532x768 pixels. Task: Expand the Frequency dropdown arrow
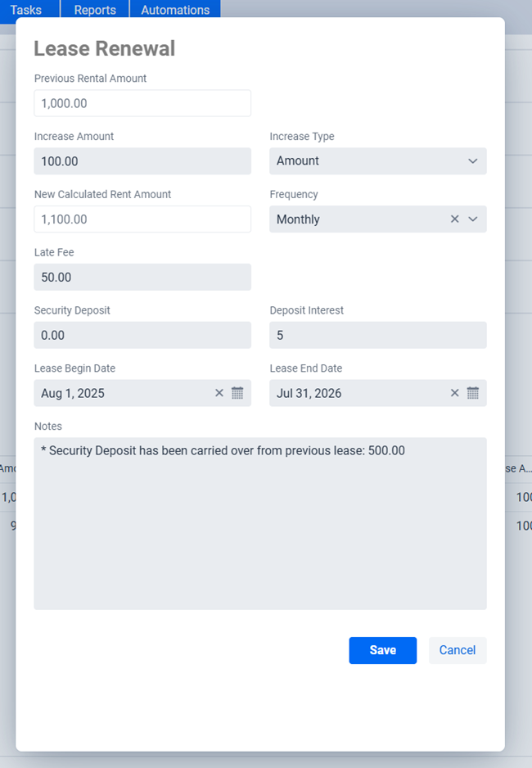point(473,219)
